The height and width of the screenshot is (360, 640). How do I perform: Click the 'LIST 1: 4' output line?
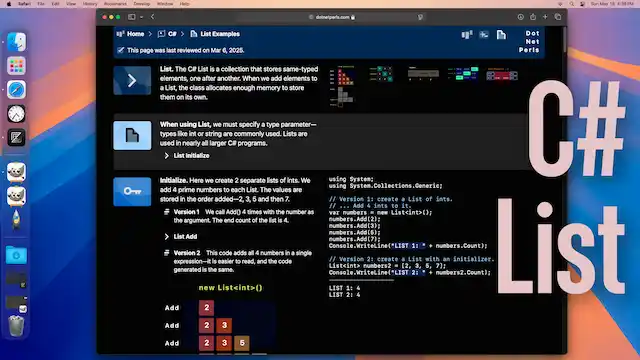point(344,288)
